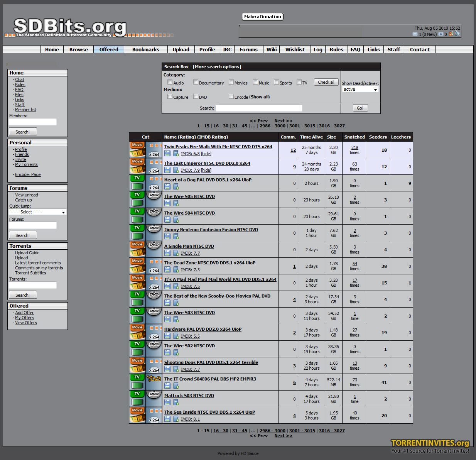This screenshot has width=476, height=460.
Task: Check the Audio category box
Action: pyautogui.click(x=170, y=82)
